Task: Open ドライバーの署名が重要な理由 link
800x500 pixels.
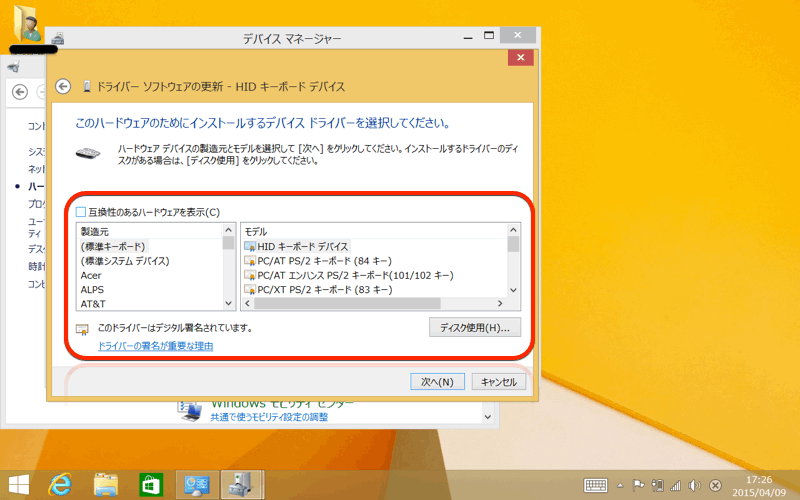Action: click(x=155, y=346)
